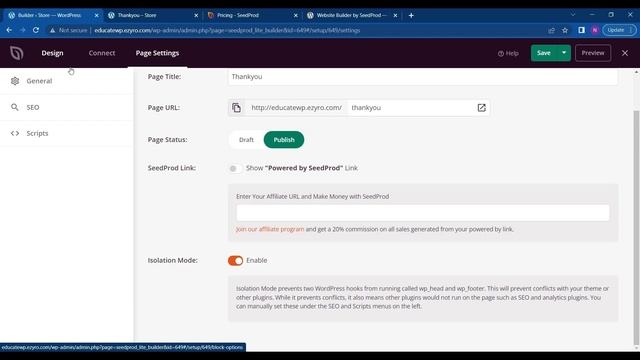Set page status to Draft

246,140
